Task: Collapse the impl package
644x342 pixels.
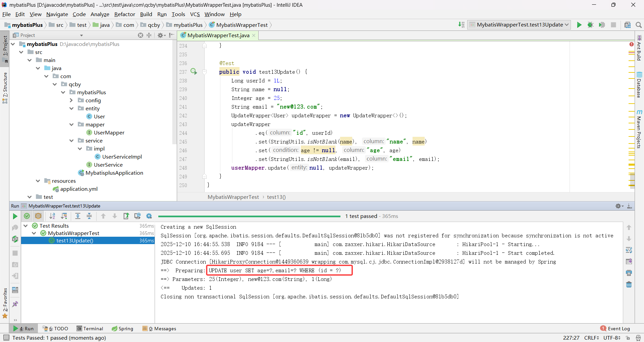Action: [80, 149]
